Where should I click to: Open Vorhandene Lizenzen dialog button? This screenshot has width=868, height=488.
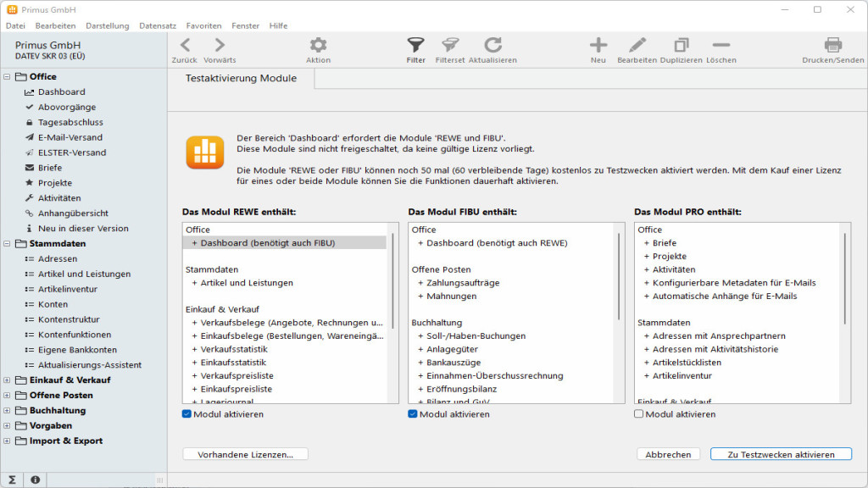coord(245,454)
